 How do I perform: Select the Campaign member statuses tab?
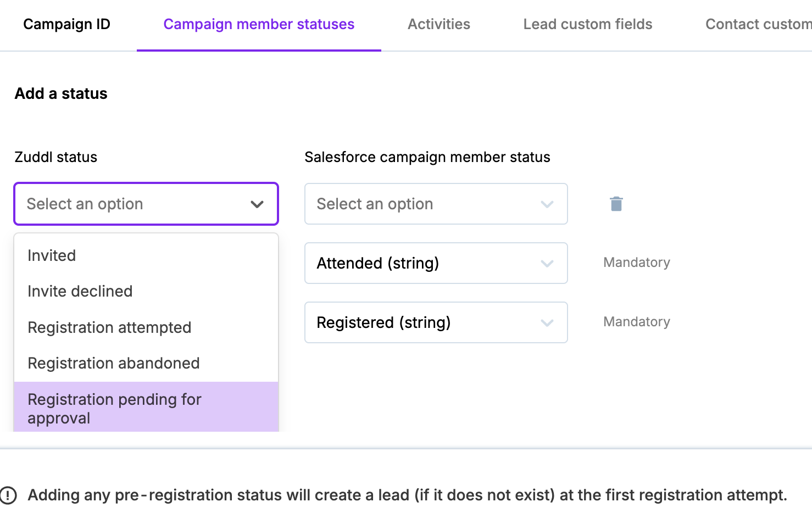click(x=259, y=24)
